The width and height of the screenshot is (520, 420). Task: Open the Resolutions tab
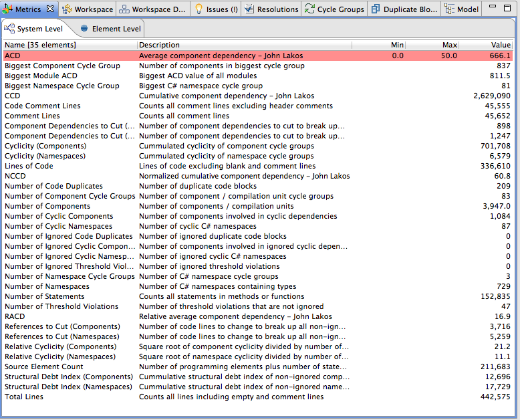(x=272, y=9)
